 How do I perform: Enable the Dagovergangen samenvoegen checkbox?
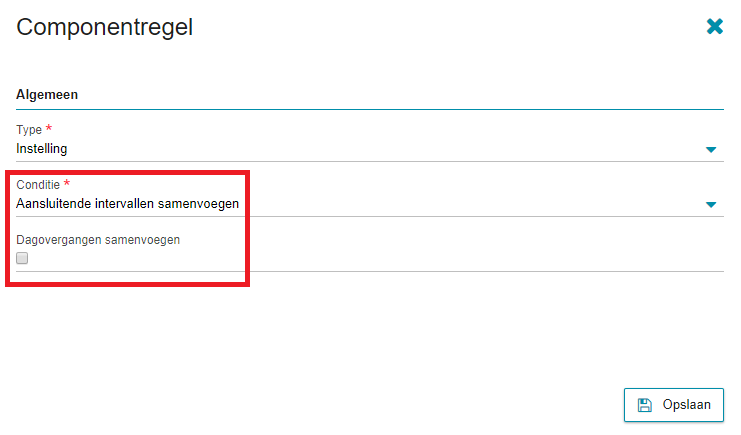[22, 258]
